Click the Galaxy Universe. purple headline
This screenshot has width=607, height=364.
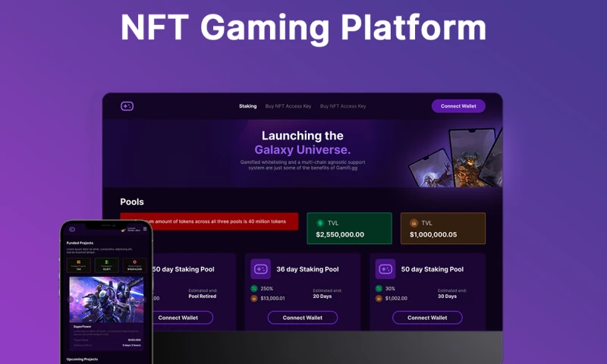coord(302,149)
